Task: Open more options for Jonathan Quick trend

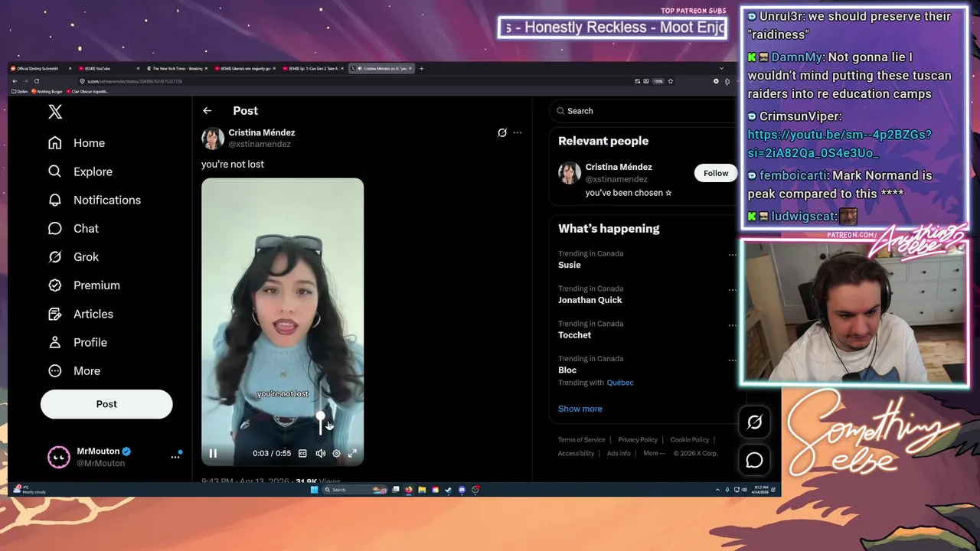Action: [x=732, y=290]
